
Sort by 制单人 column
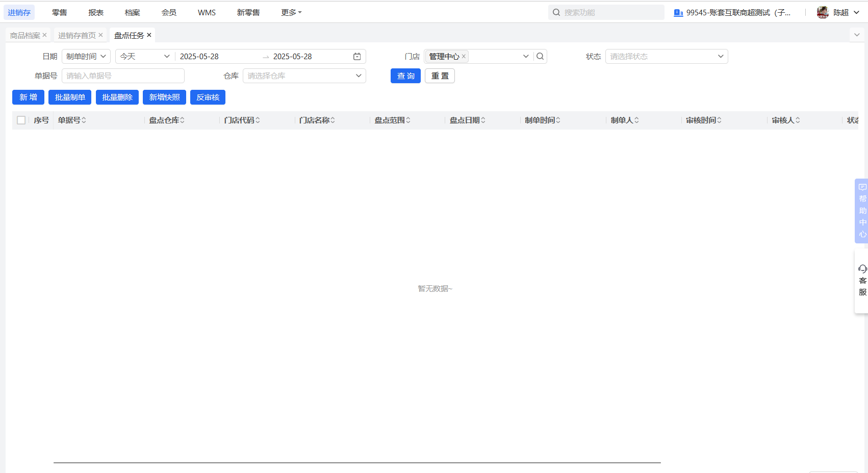point(636,120)
